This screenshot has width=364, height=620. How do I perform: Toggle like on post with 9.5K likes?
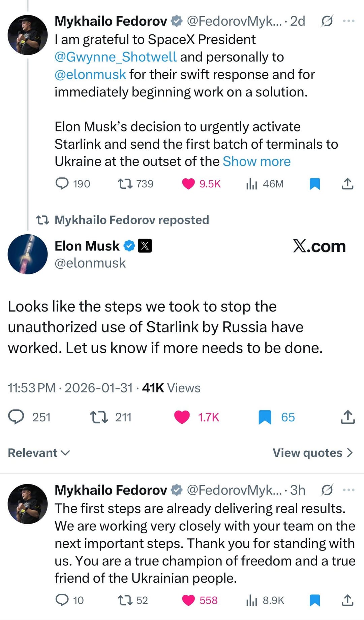coord(188,184)
